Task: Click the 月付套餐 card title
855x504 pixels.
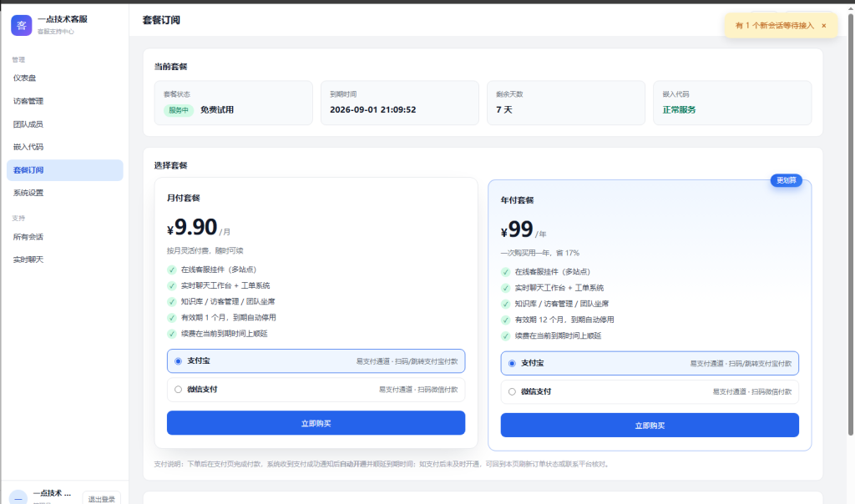Action: pos(183,198)
